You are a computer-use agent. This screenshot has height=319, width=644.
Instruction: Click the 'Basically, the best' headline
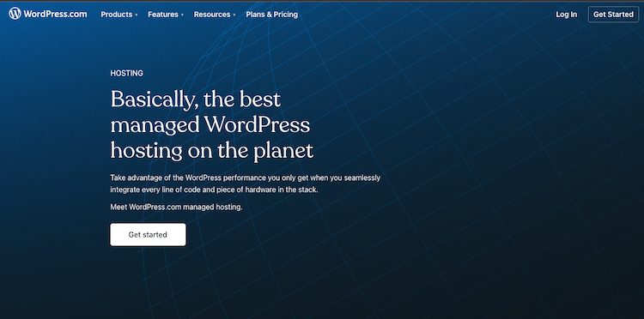click(x=196, y=99)
